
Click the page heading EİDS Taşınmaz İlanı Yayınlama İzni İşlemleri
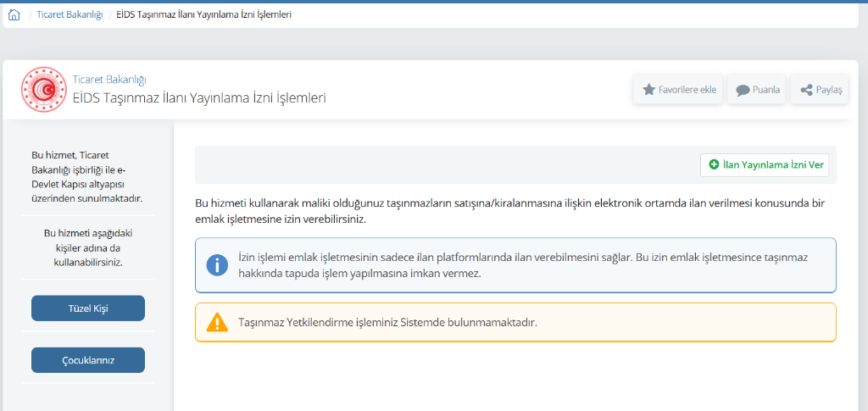[199, 98]
